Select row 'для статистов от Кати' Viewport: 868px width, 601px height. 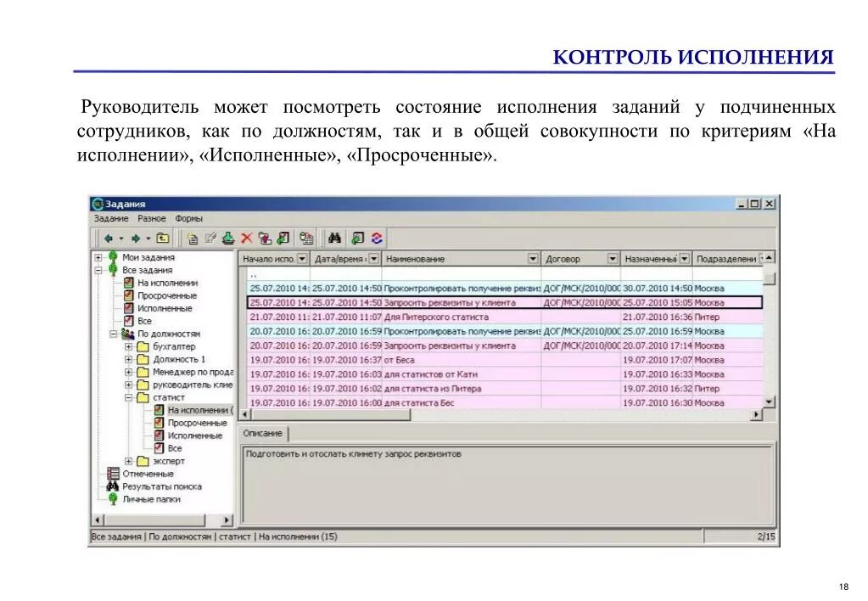click(505, 374)
